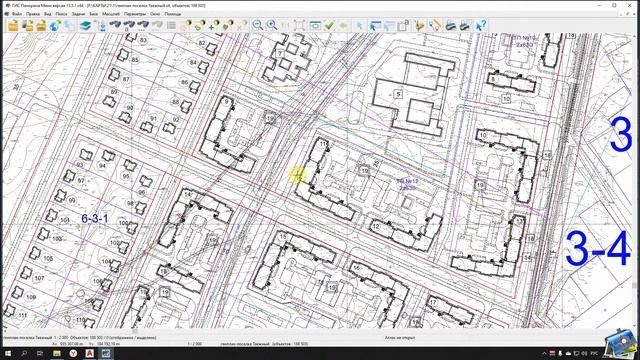Show hidden tray icons chevron
The width and height of the screenshot is (640, 360).
pos(544,353)
